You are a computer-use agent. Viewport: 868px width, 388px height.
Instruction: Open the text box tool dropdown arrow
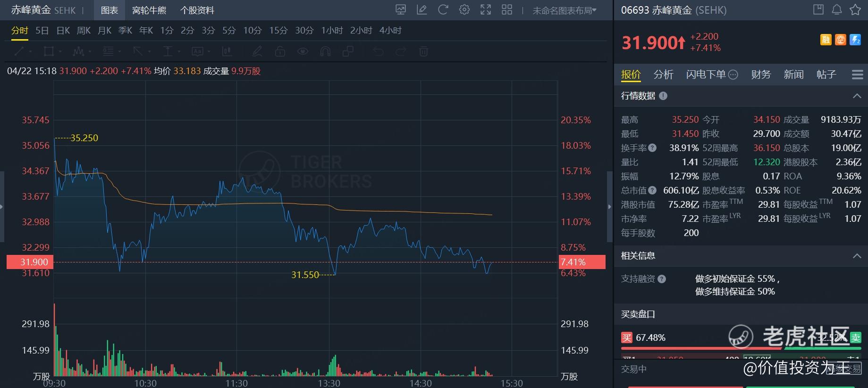(209, 51)
